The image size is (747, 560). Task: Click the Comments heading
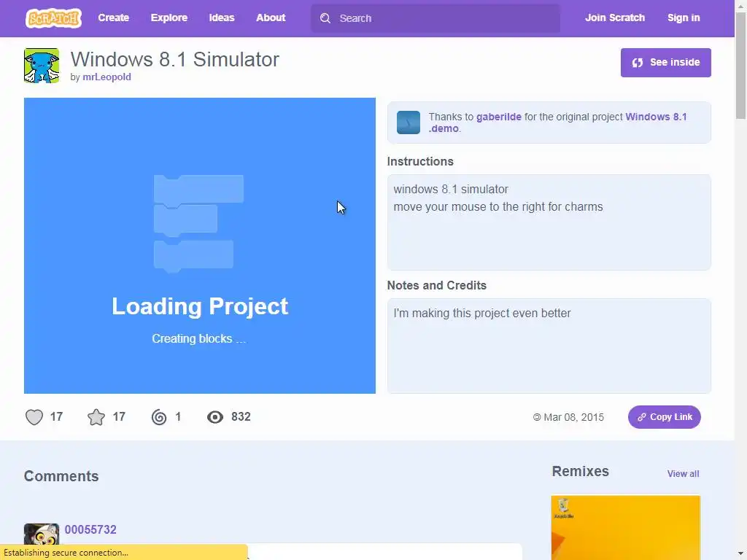click(x=61, y=476)
